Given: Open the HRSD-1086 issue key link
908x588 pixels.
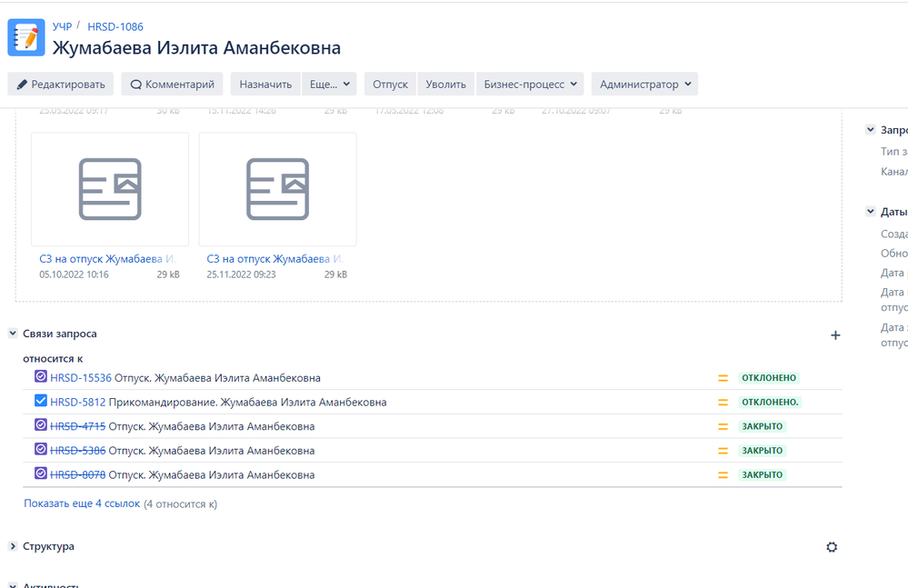Looking at the screenshot, I should click(115, 26).
